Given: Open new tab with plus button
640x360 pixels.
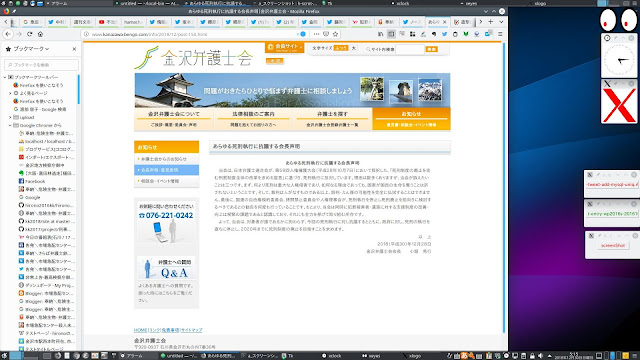Looking at the screenshot, I should (x=491, y=22).
